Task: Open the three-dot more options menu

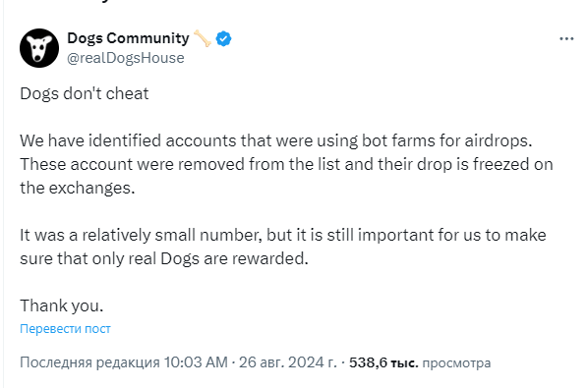Action: point(566,38)
